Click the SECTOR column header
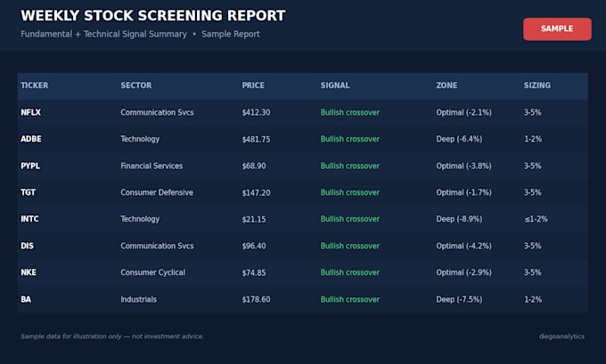This screenshot has height=364, width=606. (136, 85)
